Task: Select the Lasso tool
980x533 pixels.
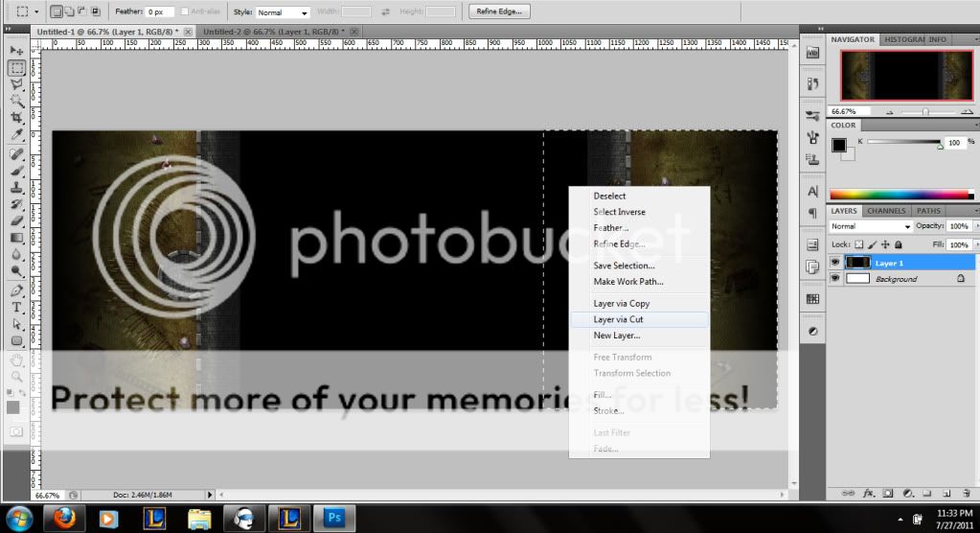Action: click(x=16, y=84)
